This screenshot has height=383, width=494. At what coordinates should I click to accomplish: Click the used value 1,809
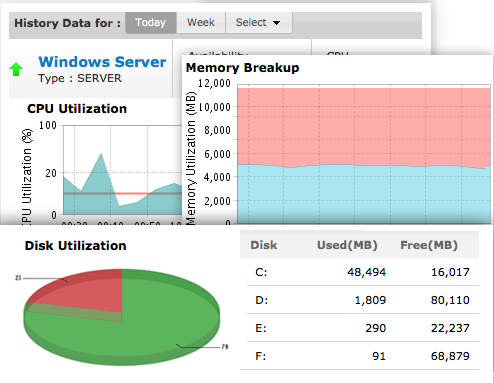click(370, 300)
